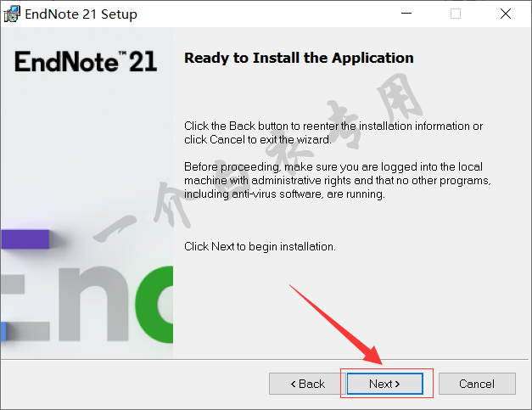Screen dimensions: 532x410
Task: Click the purple bar in banner
Action: 25,239
